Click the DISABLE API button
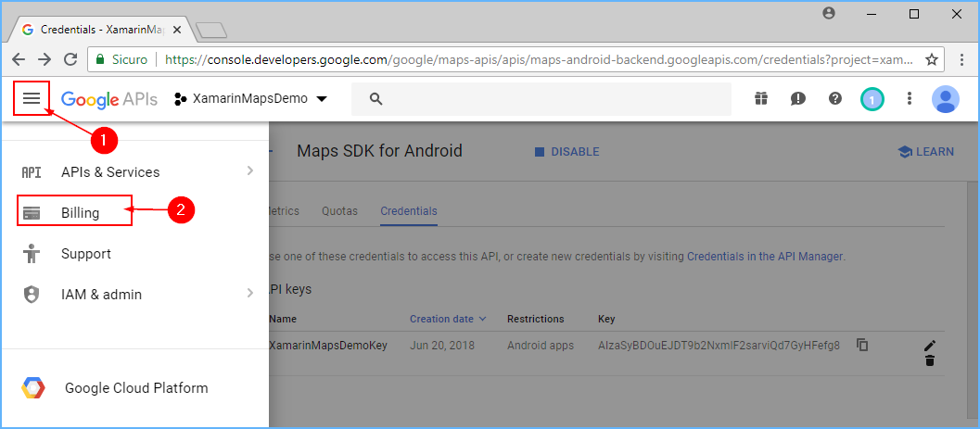Image resolution: width=980 pixels, height=429 pixels. coord(566,152)
